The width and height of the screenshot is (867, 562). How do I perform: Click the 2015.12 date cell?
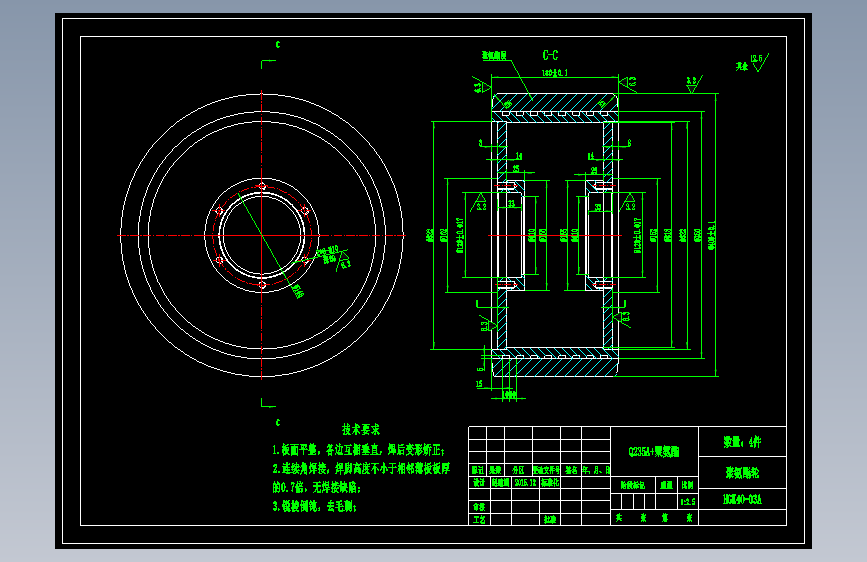coord(525,482)
